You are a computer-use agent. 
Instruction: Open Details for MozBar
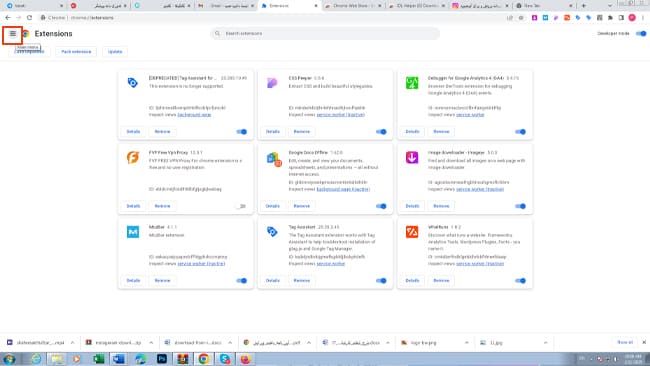pyautogui.click(x=133, y=281)
